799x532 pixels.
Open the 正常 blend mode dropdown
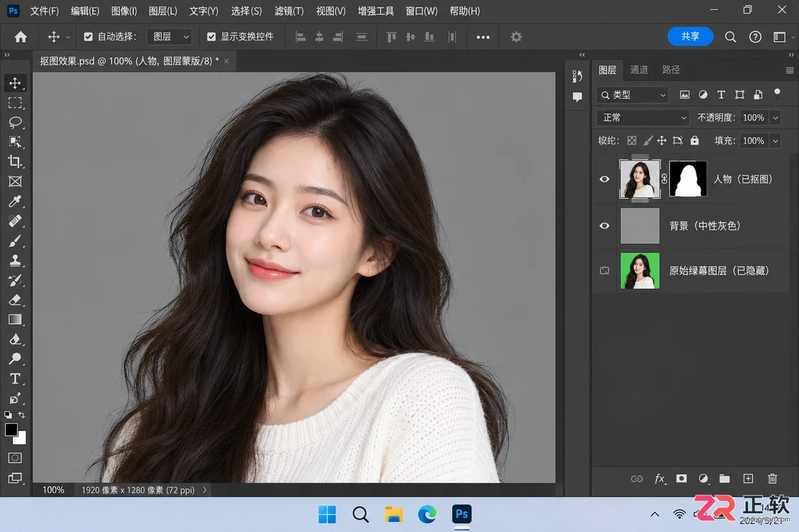click(x=643, y=117)
